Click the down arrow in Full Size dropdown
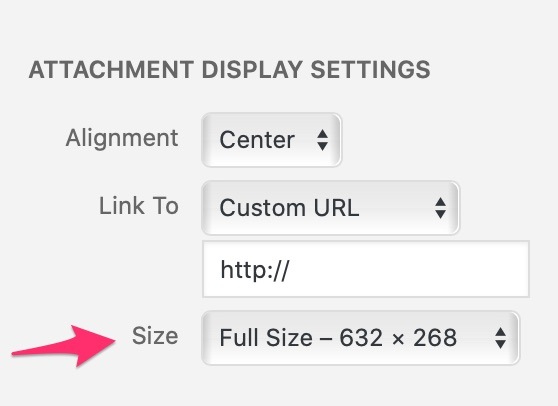Viewport: 558px width, 406px height. click(x=501, y=344)
